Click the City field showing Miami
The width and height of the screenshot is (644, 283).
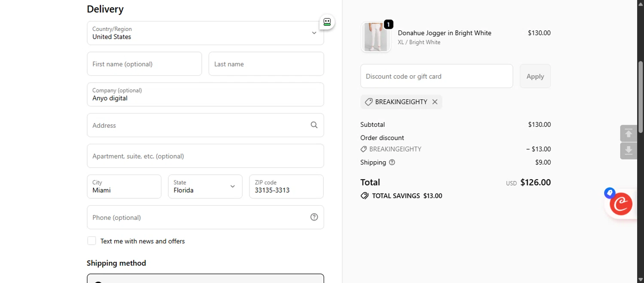124,186
